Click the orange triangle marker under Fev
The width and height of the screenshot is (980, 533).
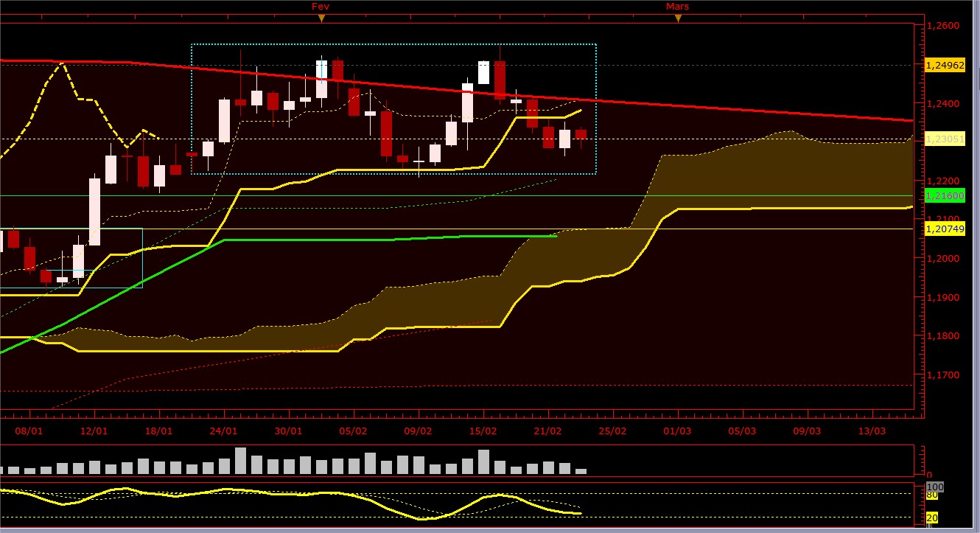click(x=320, y=18)
